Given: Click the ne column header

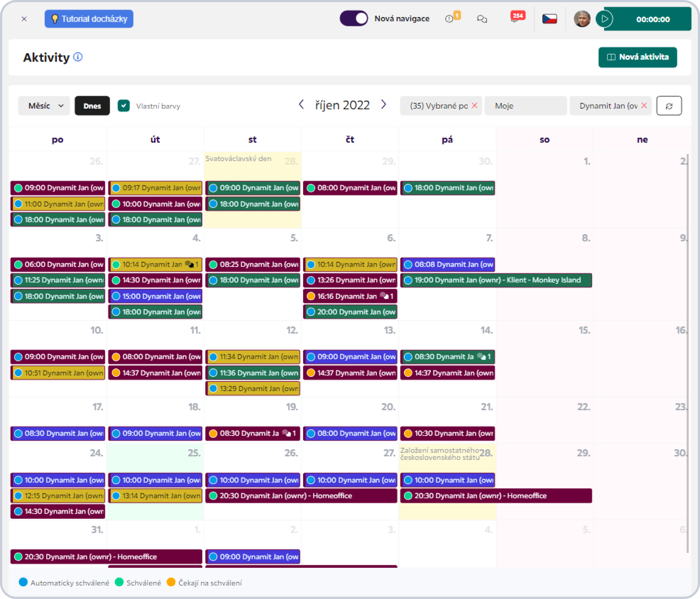Looking at the screenshot, I should point(642,139).
